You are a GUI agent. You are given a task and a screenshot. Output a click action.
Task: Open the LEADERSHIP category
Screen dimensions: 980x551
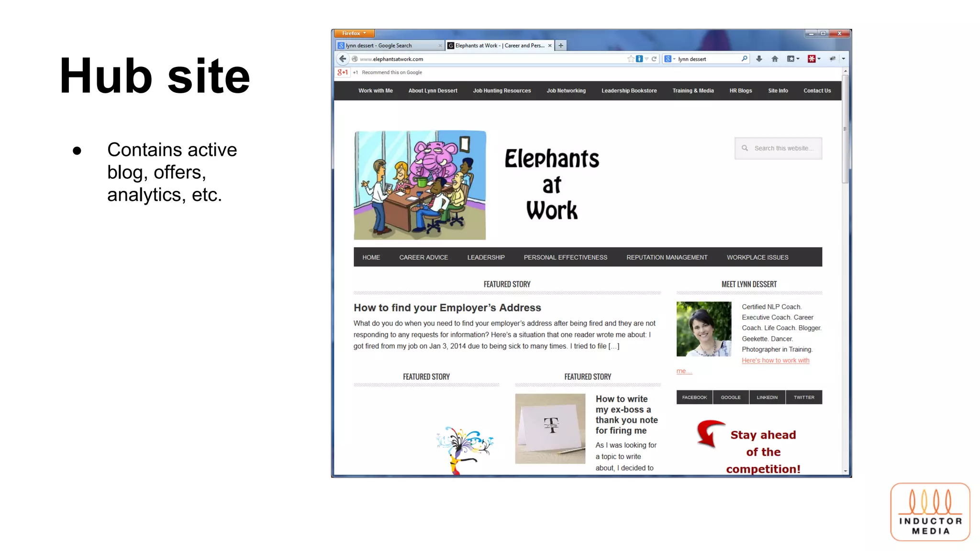click(486, 257)
